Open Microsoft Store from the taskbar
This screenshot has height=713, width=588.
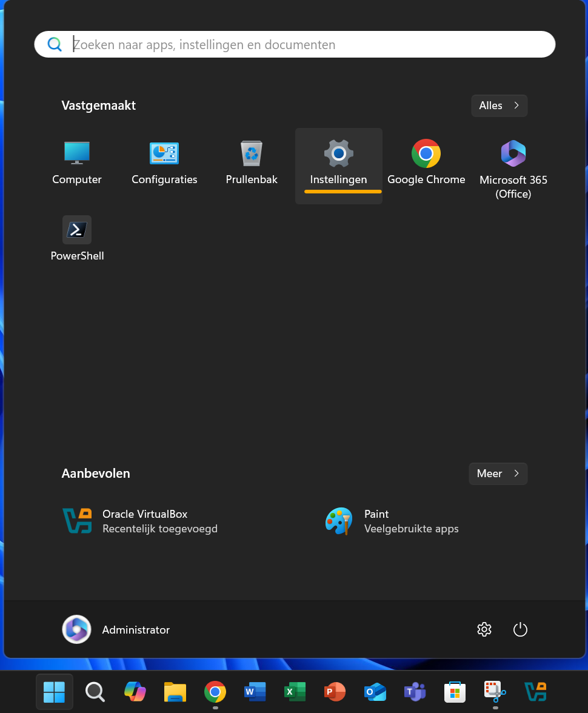coord(455,692)
